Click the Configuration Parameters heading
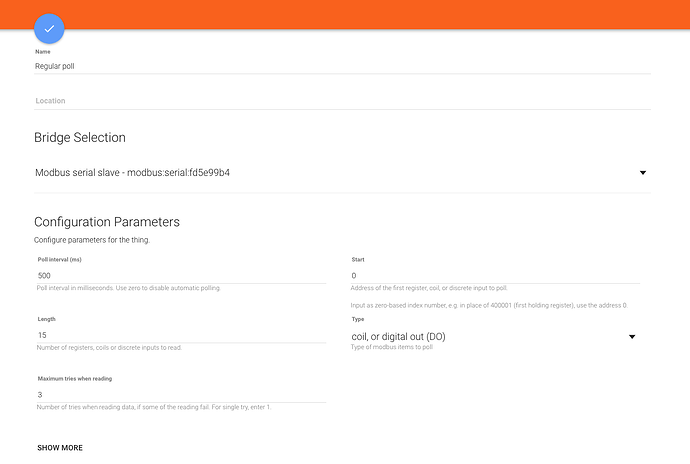 coord(107,222)
